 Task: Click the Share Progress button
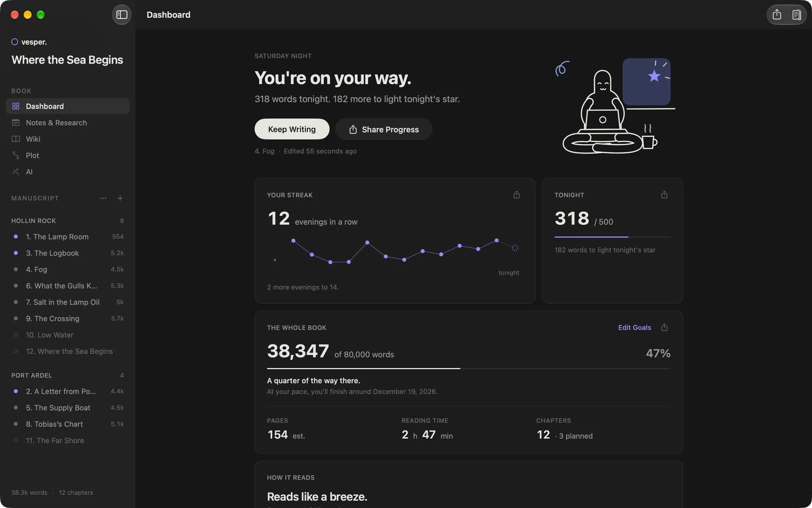click(x=384, y=129)
